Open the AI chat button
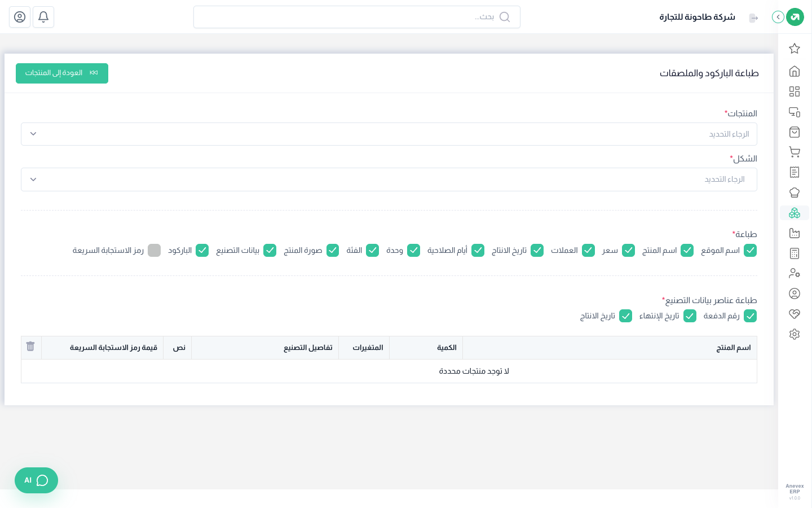The height and width of the screenshot is (508, 812). [36, 480]
